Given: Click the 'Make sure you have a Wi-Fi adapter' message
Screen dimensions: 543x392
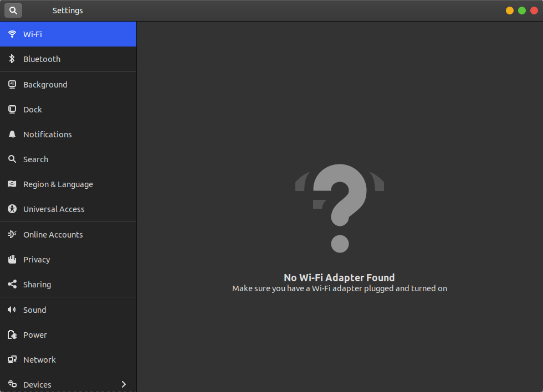Looking at the screenshot, I should (340, 288).
